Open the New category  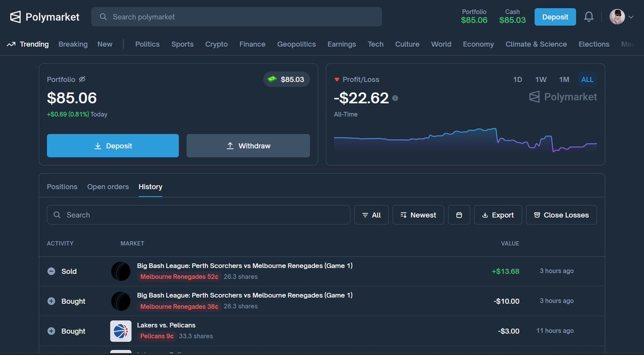click(105, 44)
